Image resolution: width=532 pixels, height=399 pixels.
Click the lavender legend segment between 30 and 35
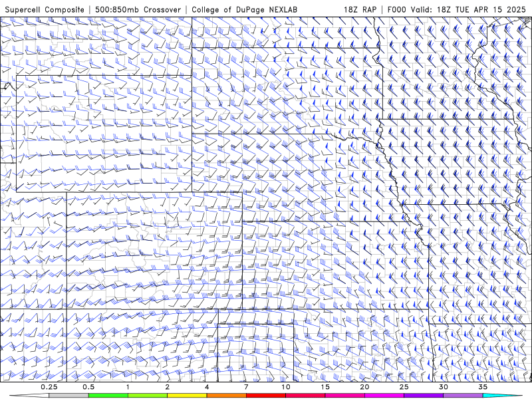coord(463,396)
